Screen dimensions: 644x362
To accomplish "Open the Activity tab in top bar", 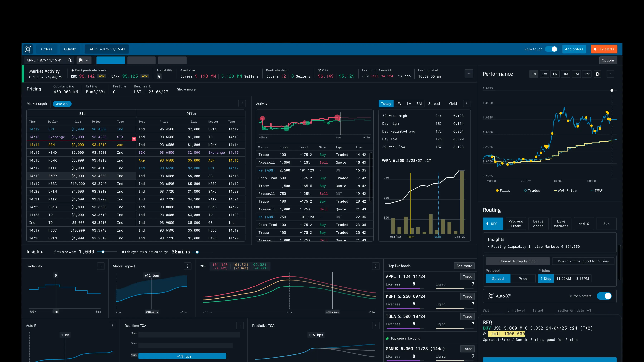I will point(70,49).
